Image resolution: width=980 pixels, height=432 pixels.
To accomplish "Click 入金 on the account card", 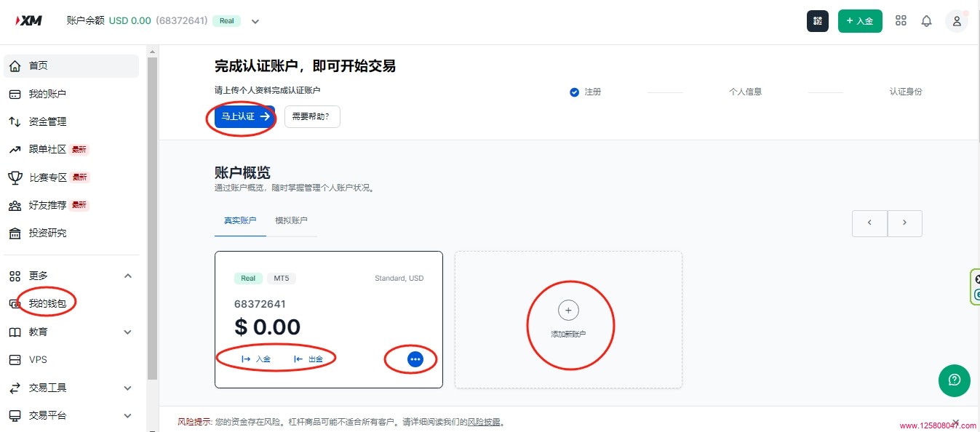I will click(x=255, y=359).
